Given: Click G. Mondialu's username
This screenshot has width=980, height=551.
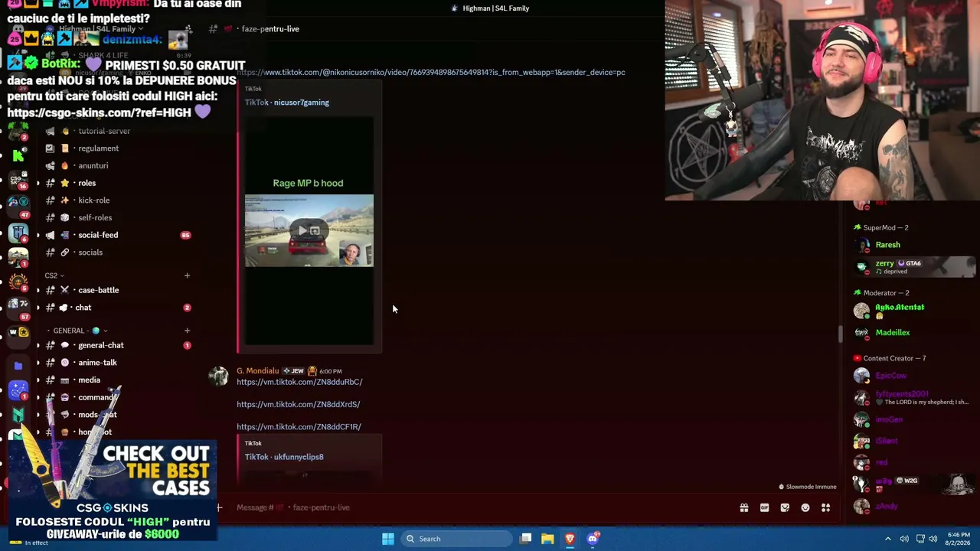Looking at the screenshot, I should tap(257, 371).
